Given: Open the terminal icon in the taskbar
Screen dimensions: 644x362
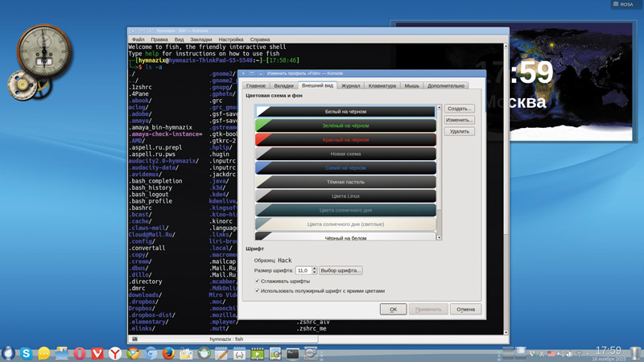Looking at the screenshot, I should pos(293,353).
